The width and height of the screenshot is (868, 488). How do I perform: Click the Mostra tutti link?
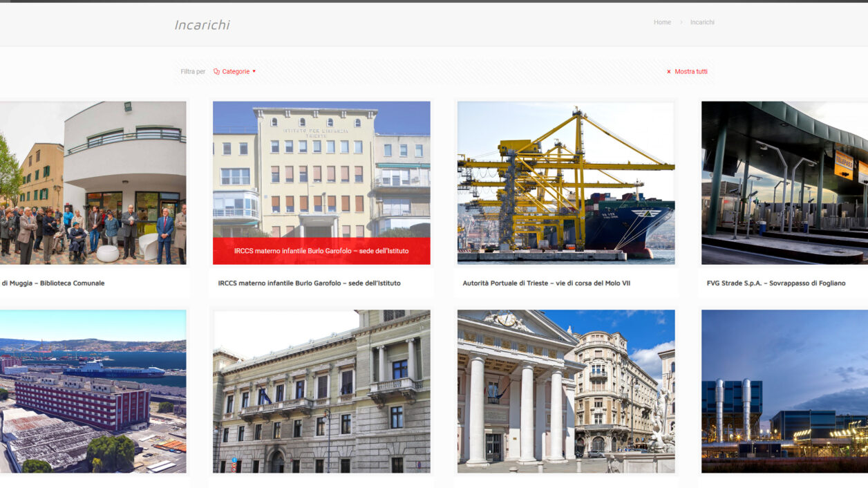click(x=691, y=71)
